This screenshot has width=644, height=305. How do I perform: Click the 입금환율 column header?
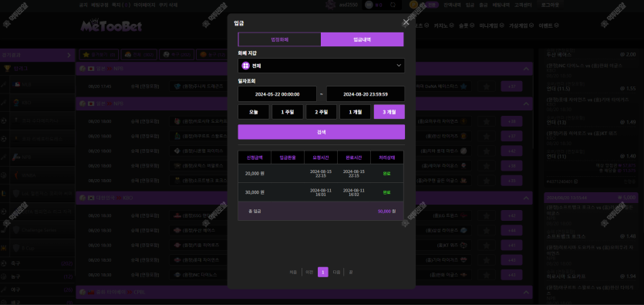288,158
